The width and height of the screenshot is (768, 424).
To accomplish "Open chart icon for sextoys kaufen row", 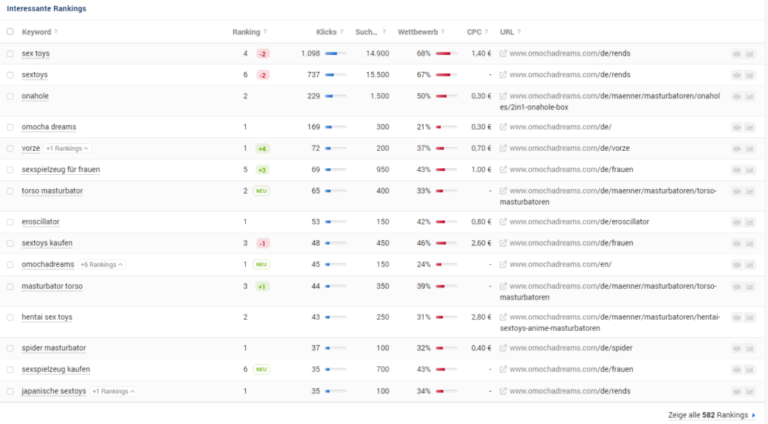I will click(750, 244).
